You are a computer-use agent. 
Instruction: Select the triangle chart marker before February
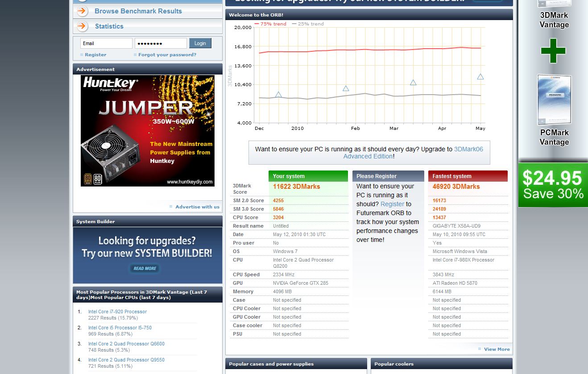[346, 88]
